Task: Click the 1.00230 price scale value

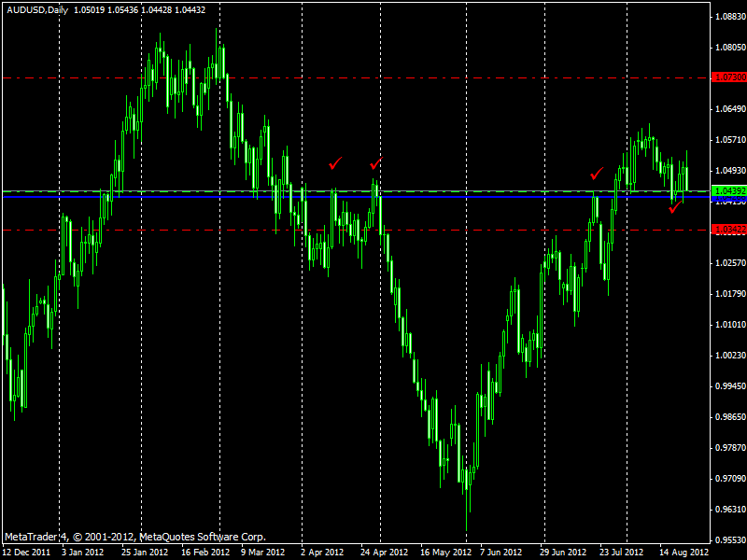Action: (x=727, y=356)
